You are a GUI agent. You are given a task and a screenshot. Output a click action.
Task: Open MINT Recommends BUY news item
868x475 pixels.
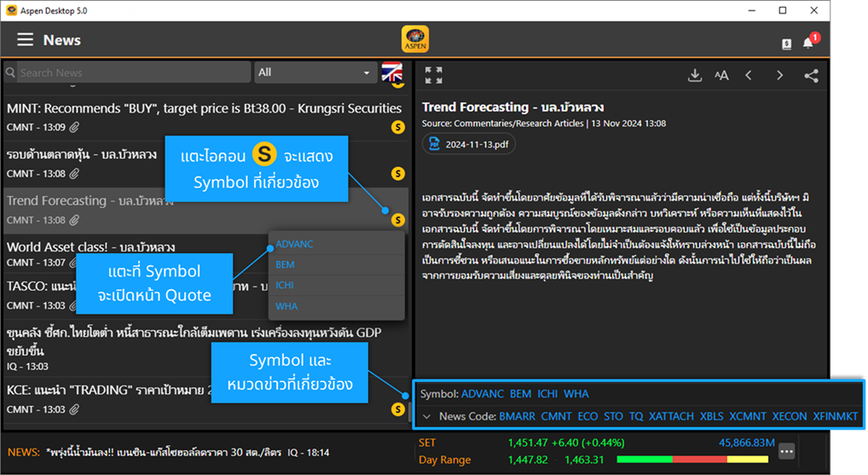(205, 117)
